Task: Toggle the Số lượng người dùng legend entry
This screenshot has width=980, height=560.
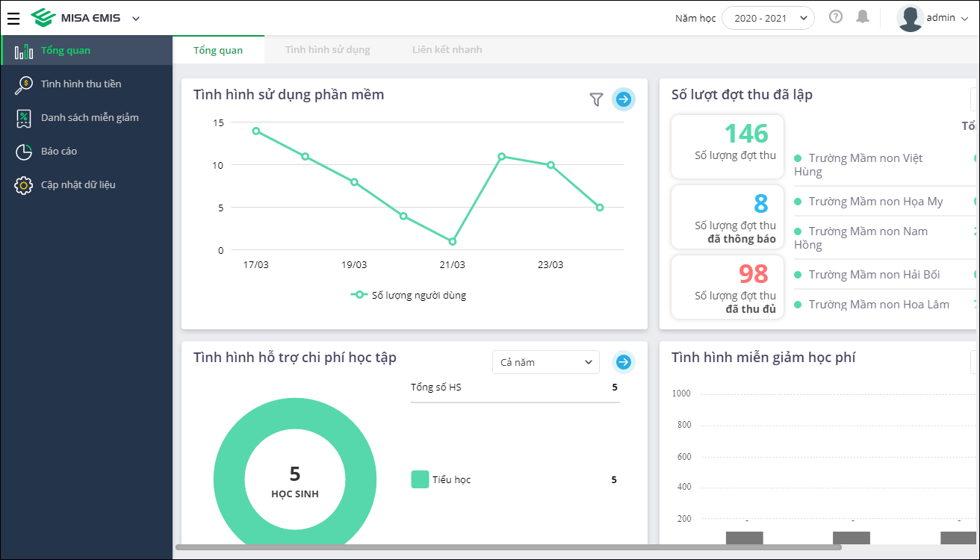Action: [x=409, y=295]
